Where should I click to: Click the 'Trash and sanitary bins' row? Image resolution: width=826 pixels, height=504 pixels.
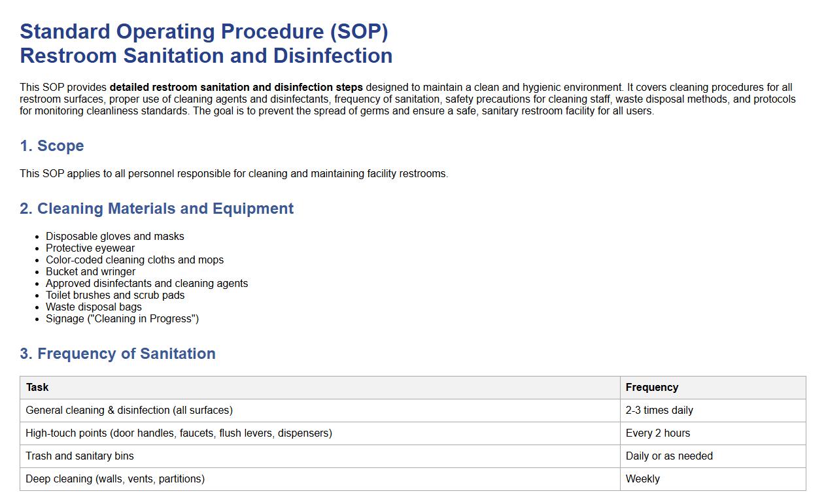pos(79,456)
